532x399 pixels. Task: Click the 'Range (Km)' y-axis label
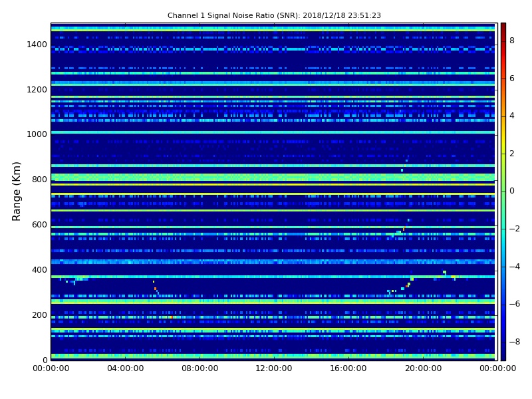[16, 192]
